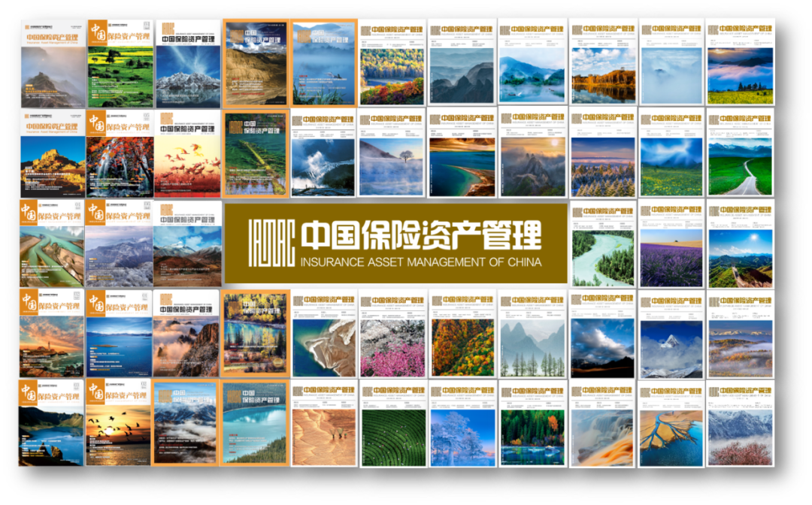Select the pink blossoms cover
The width and height of the screenshot is (812, 505).
coord(392,334)
